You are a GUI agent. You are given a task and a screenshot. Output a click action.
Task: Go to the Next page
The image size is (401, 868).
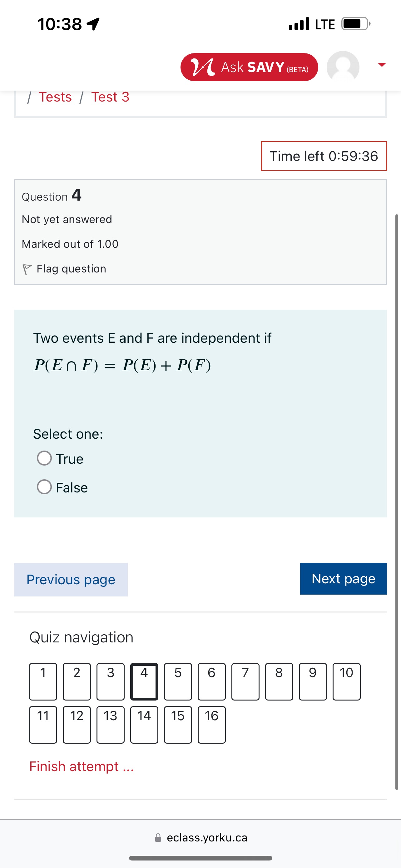[x=343, y=579]
